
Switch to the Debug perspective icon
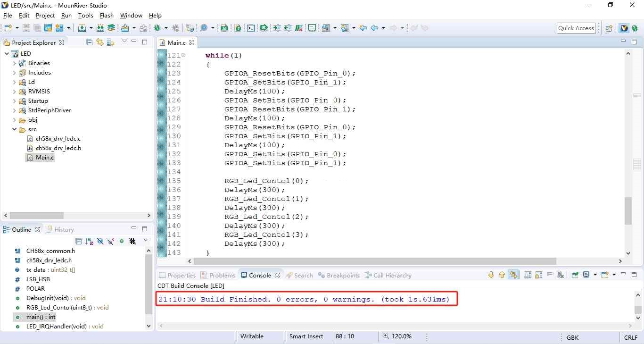click(636, 28)
